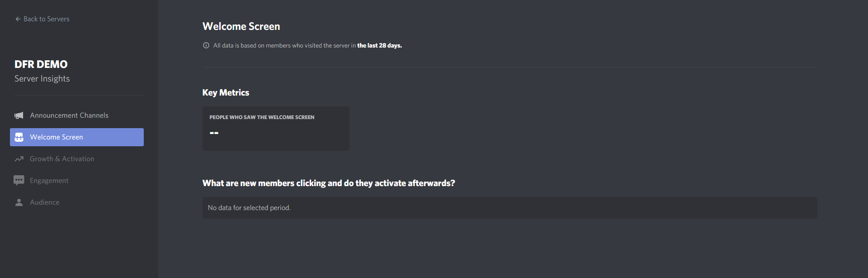Open the Engagement insights page
The height and width of the screenshot is (278, 868).
pos(77,181)
